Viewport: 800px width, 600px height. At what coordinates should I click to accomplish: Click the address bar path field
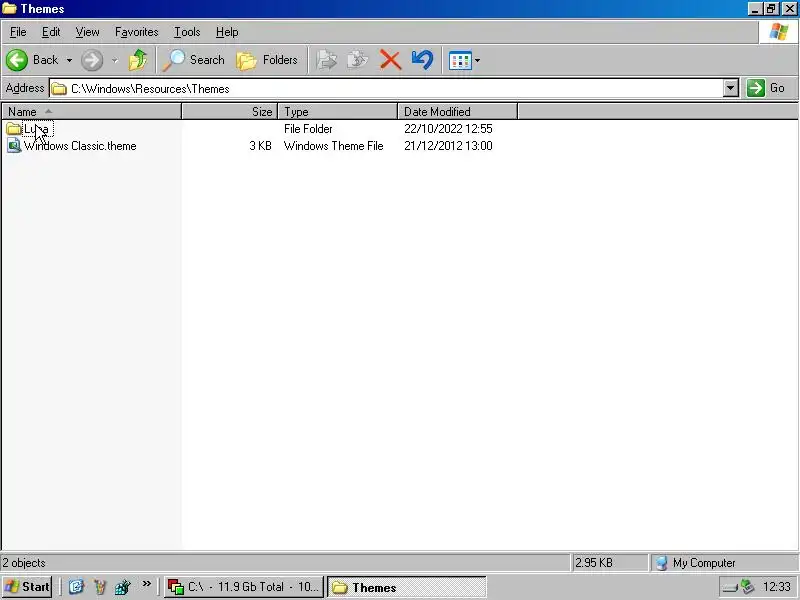386,89
